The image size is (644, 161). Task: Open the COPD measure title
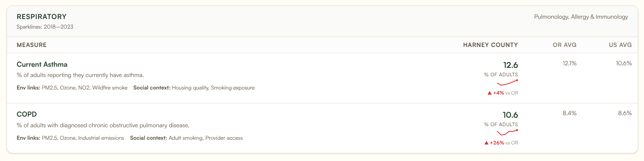[27, 114]
